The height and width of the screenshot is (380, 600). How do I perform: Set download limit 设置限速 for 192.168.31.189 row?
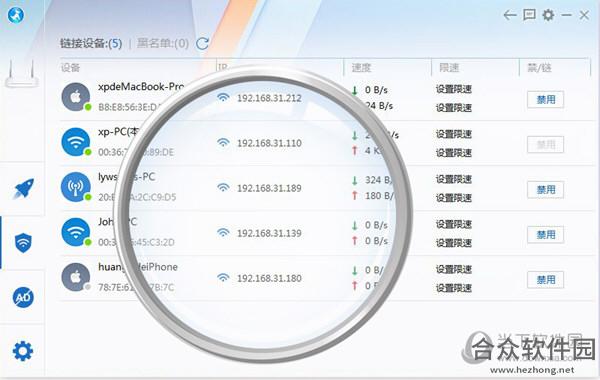pos(454,179)
